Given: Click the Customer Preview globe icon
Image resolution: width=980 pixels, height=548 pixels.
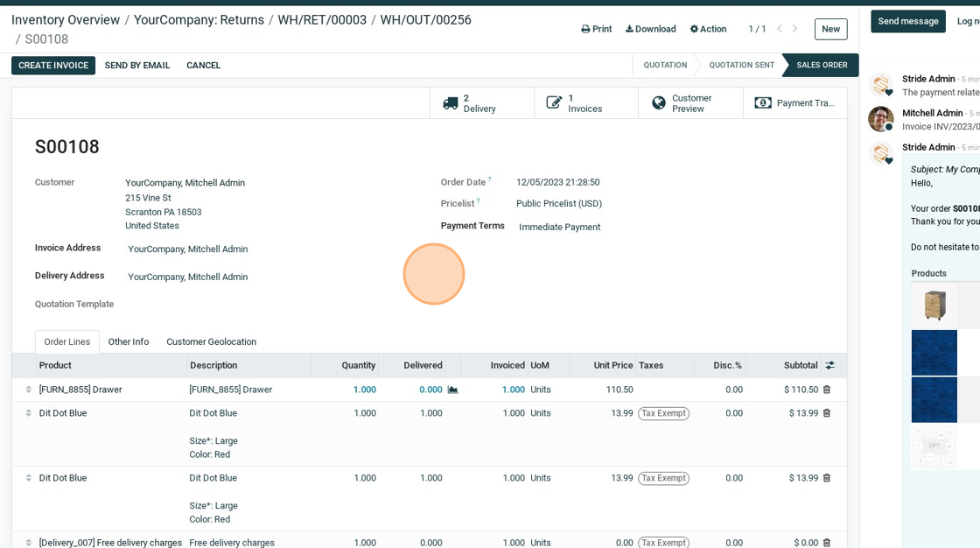Looking at the screenshot, I should (x=659, y=103).
